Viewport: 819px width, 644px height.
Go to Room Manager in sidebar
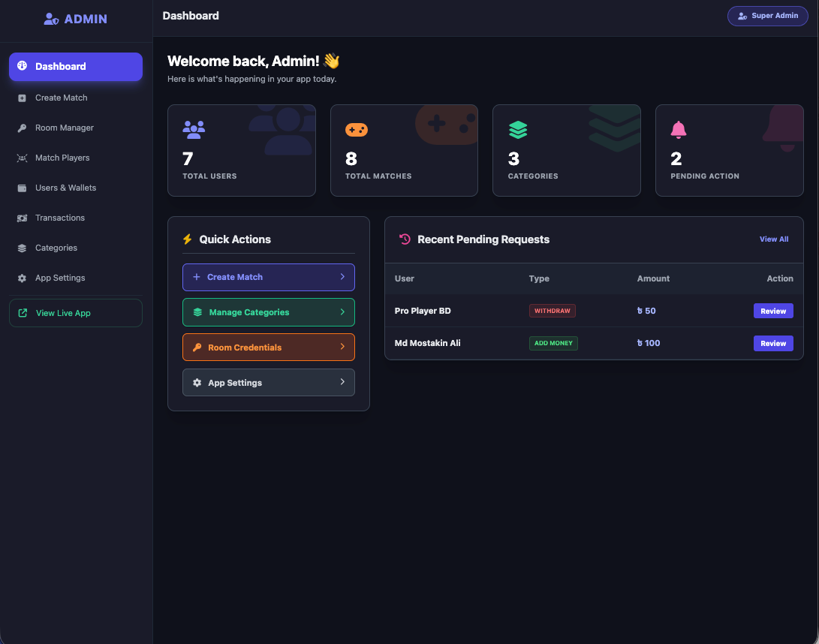(76, 128)
